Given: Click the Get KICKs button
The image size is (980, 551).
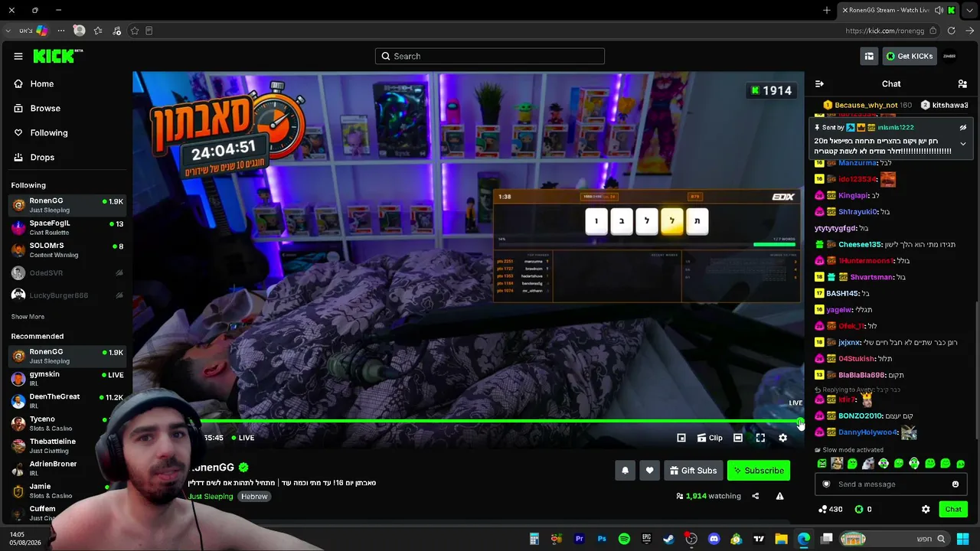Looking at the screenshot, I should tap(909, 56).
